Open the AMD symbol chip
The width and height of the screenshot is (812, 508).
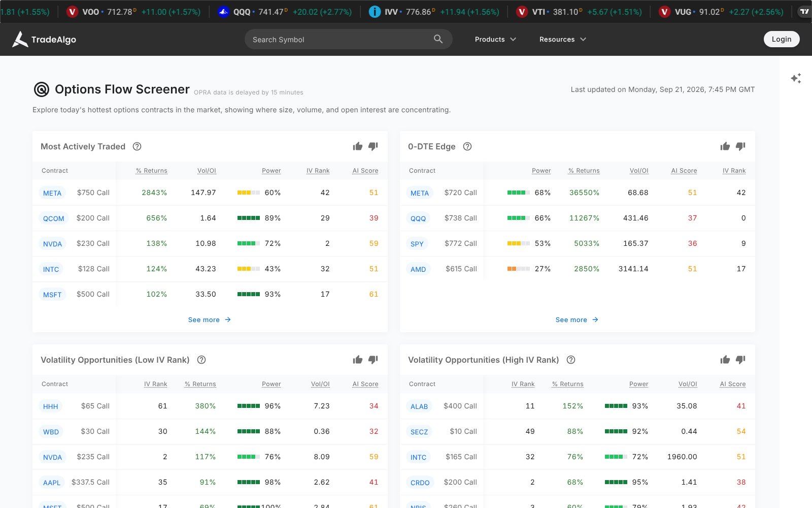pos(418,269)
